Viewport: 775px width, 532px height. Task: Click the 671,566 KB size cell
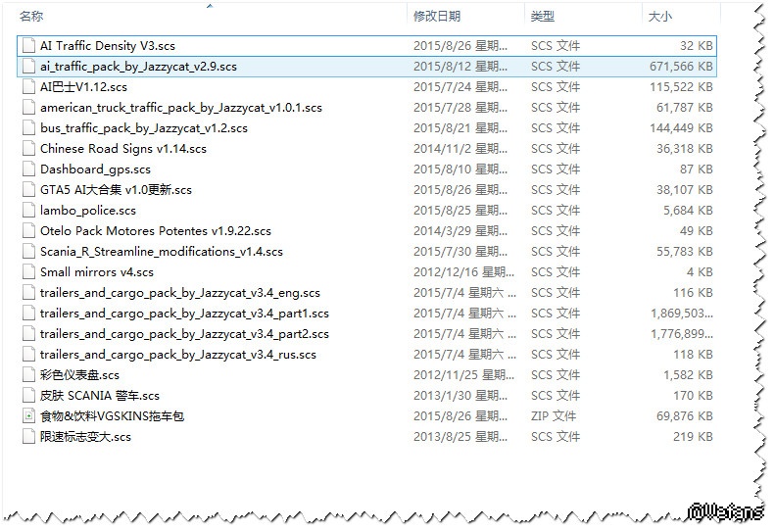[x=681, y=67]
